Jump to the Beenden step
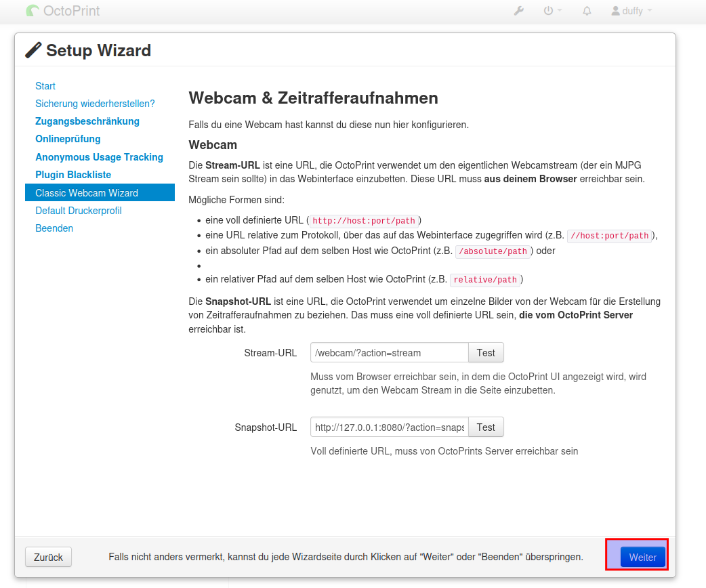 coord(54,228)
